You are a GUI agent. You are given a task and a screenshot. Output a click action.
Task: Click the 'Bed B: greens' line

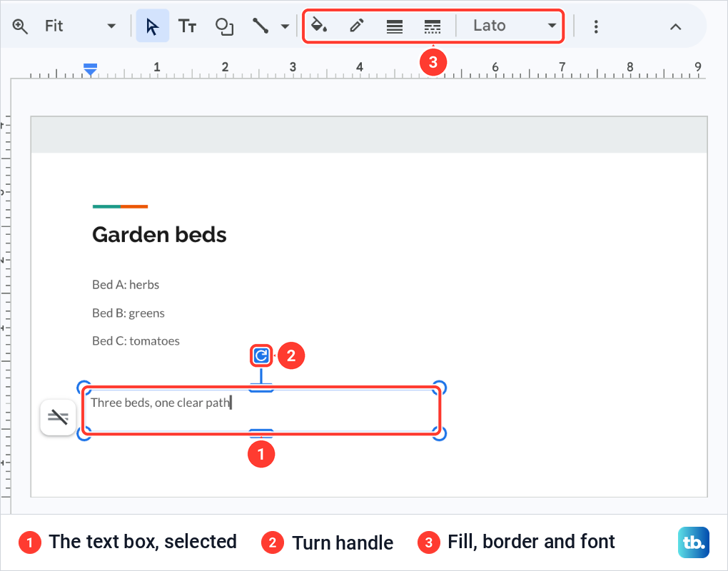pos(128,313)
